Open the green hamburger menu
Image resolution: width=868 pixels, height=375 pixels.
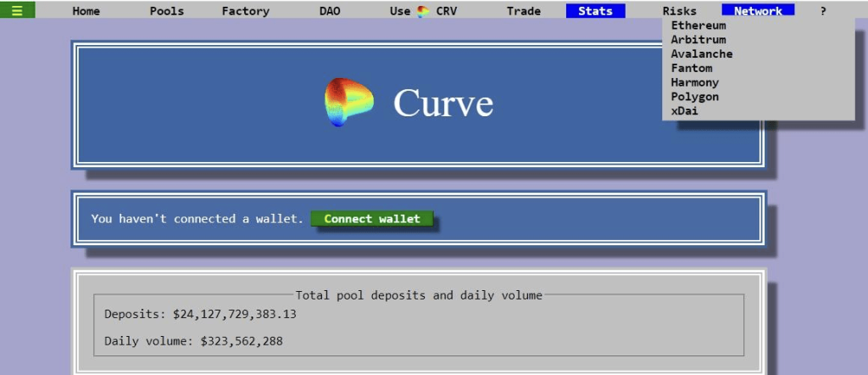click(x=17, y=10)
